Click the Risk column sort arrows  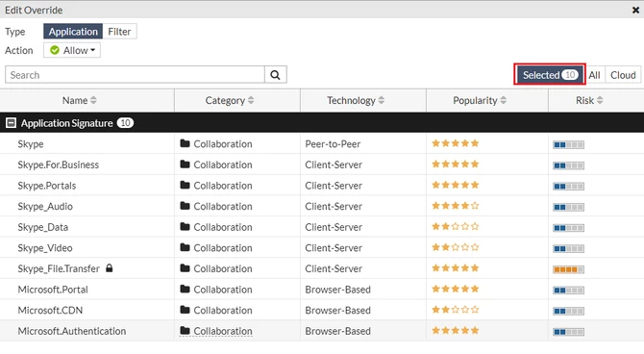coord(600,100)
